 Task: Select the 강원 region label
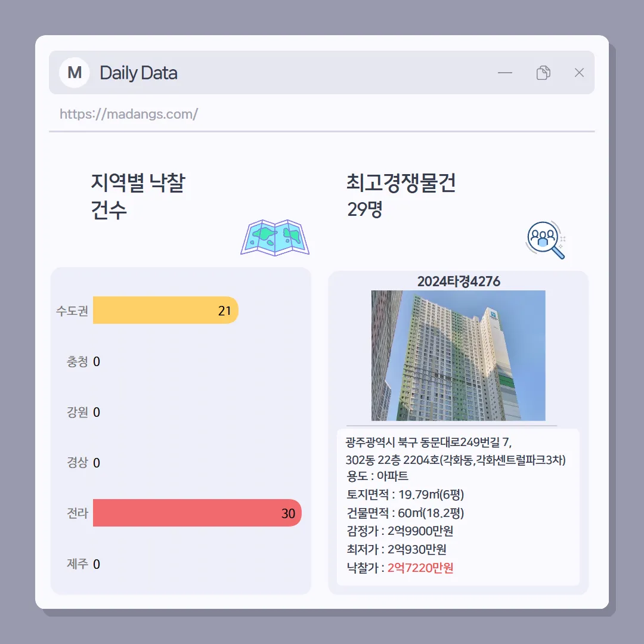77,412
